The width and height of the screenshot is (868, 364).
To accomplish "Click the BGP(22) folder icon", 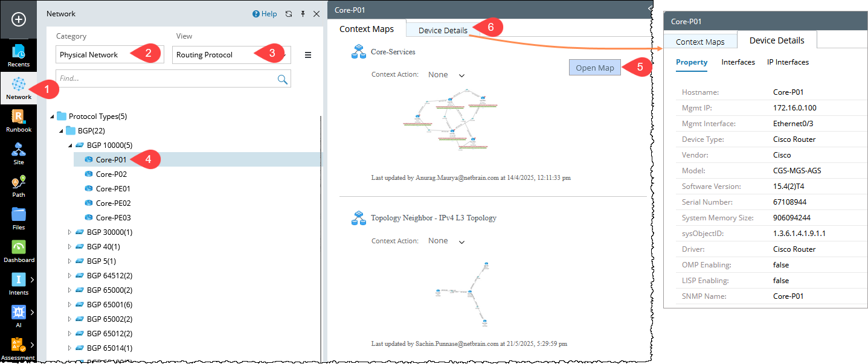I will point(71,130).
